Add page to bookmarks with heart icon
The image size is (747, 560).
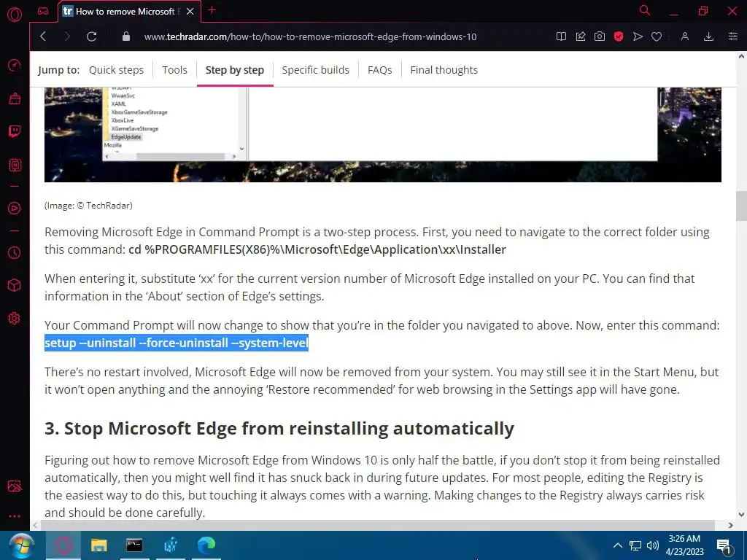pyautogui.click(x=657, y=36)
